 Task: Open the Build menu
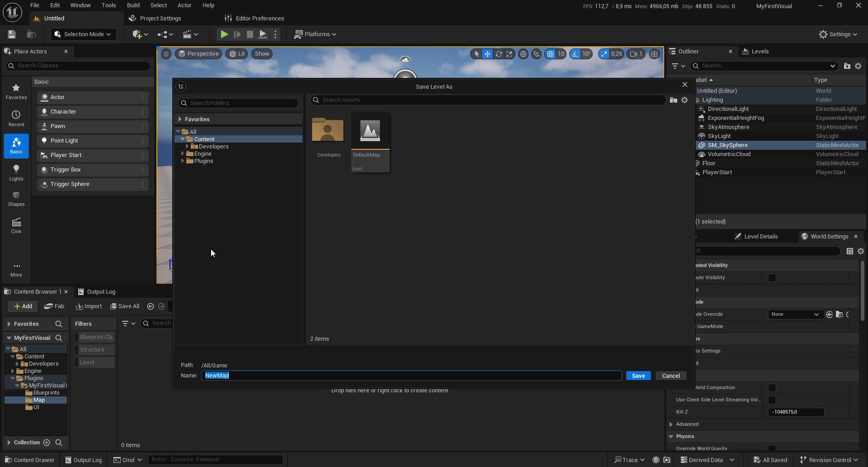click(x=133, y=5)
